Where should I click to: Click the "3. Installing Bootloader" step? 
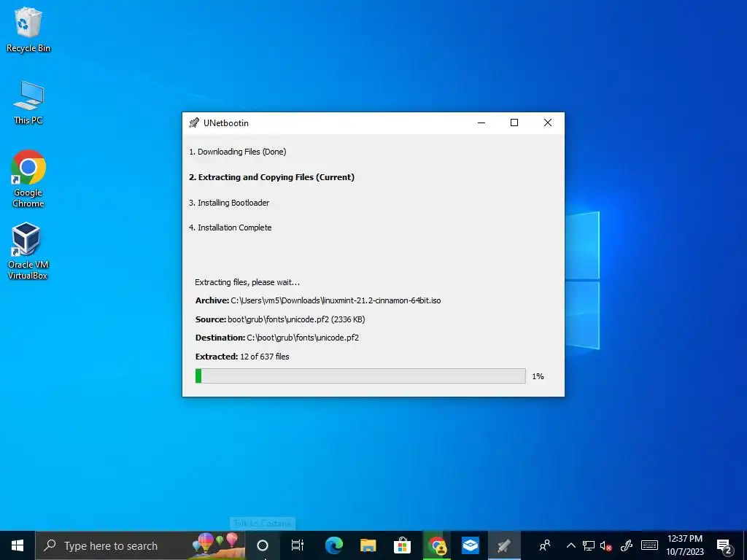pyautogui.click(x=229, y=203)
